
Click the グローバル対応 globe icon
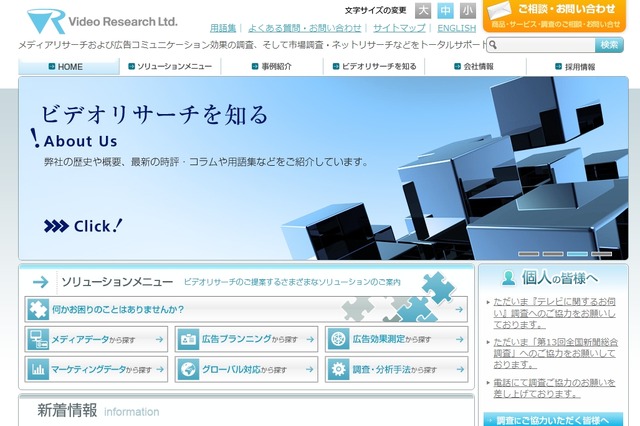[189, 369]
